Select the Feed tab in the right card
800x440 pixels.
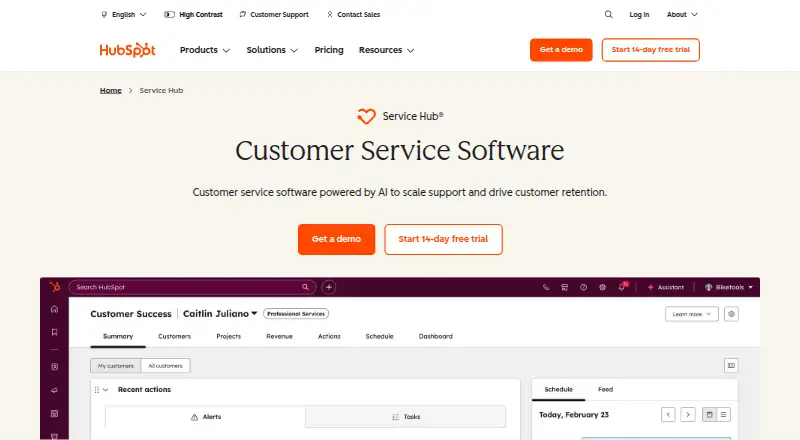[x=606, y=389]
